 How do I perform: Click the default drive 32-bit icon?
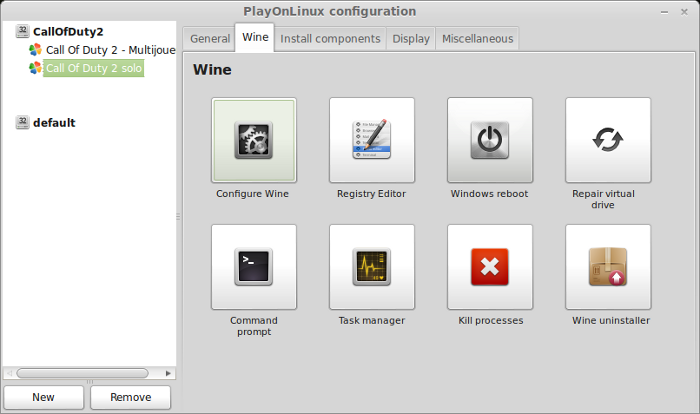tap(22, 122)
